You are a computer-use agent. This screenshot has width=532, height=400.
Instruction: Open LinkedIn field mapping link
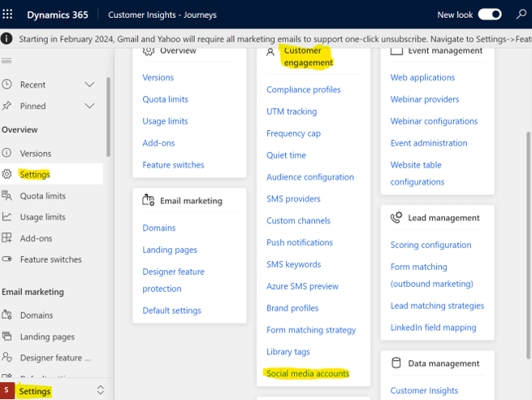(x=433, y=328)
